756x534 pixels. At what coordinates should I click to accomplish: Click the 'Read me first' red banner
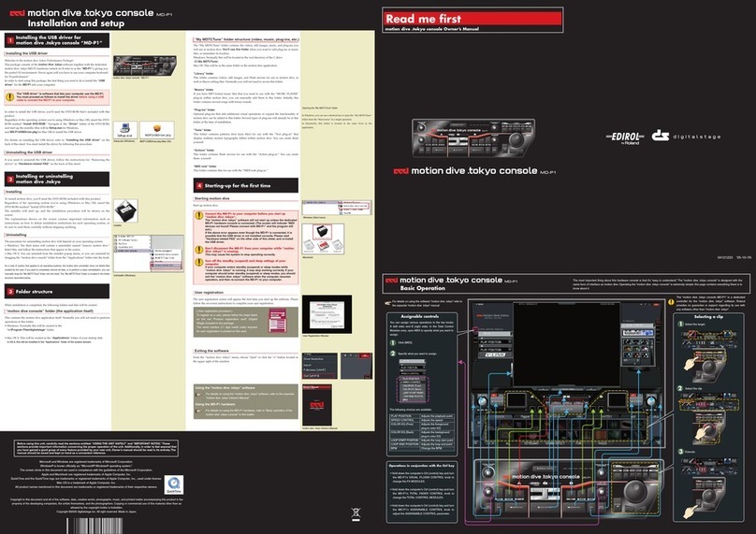point(472,19)
